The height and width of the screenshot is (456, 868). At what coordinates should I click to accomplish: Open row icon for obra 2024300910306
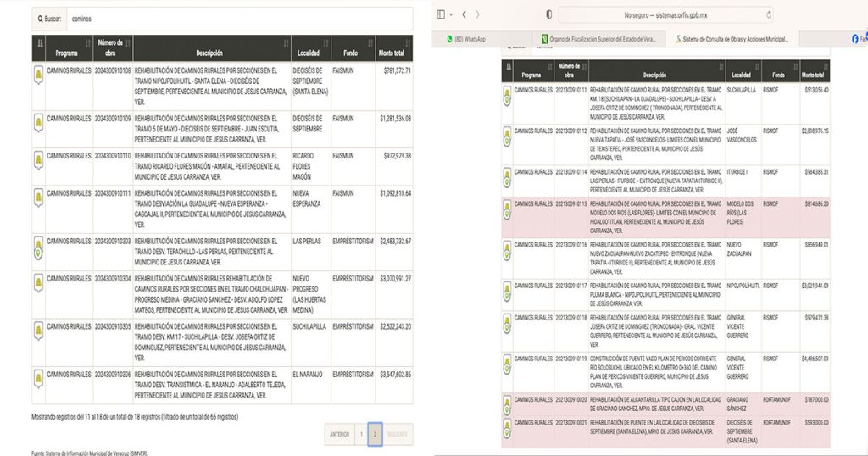coord(39,379)
